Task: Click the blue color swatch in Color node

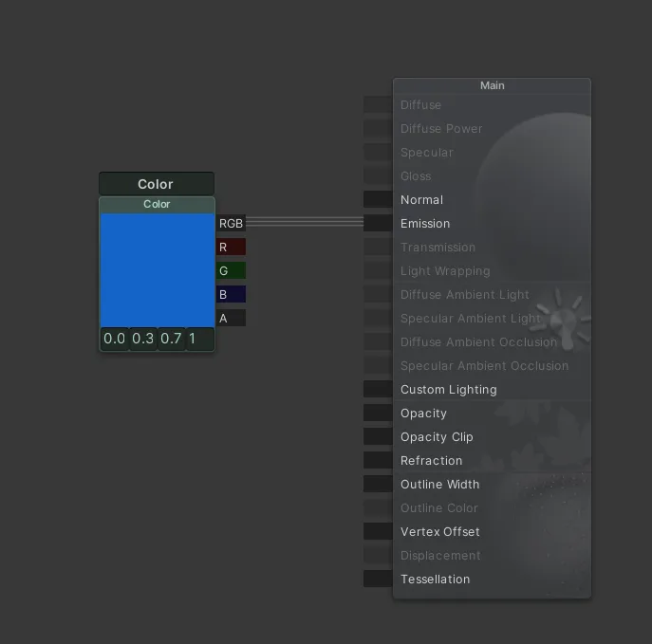Action: (x=158, y=269)
